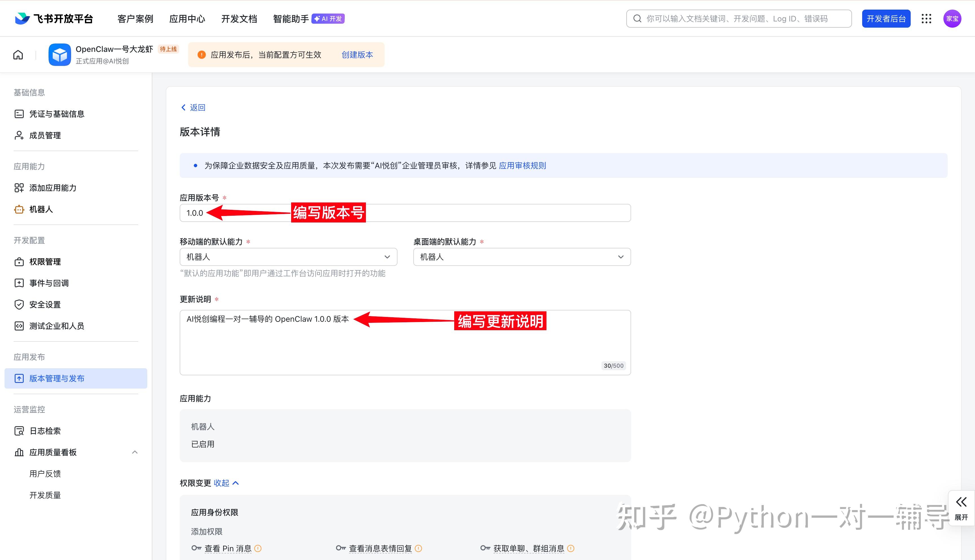Screen dimensions: 975x560
Task: Open 应用中心 in top navigation
Action: click(x=187, y=19)
